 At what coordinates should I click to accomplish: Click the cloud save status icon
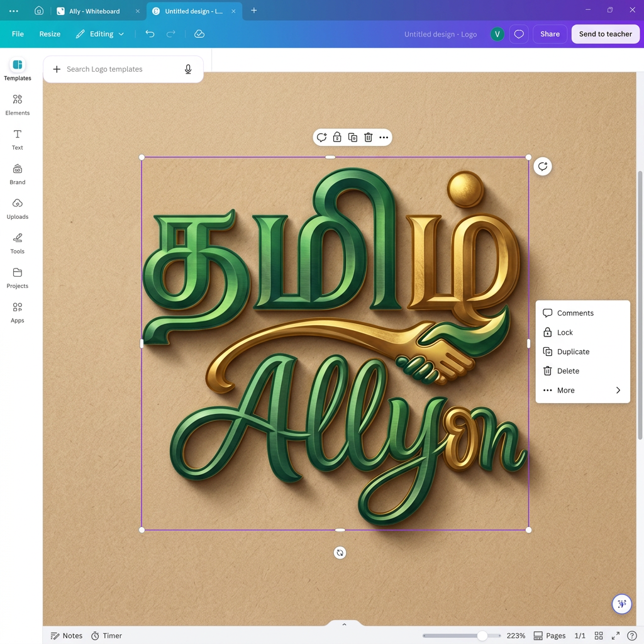(199, 34)
